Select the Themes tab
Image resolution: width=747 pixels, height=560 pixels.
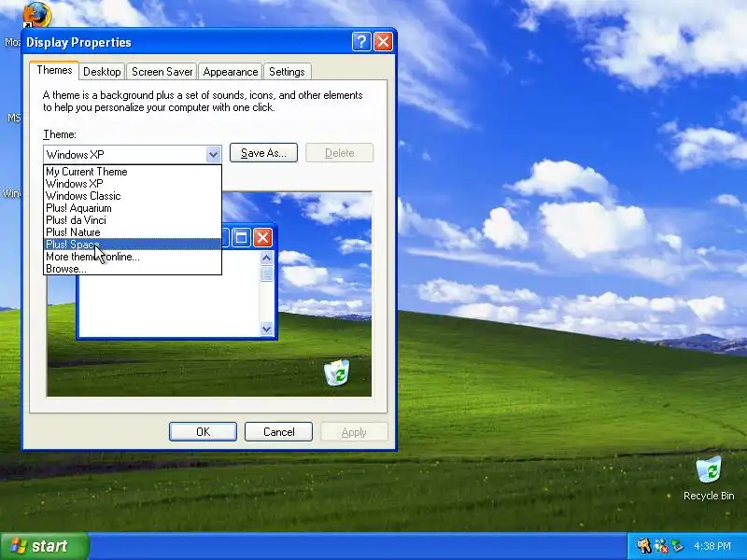pos(54,70)
